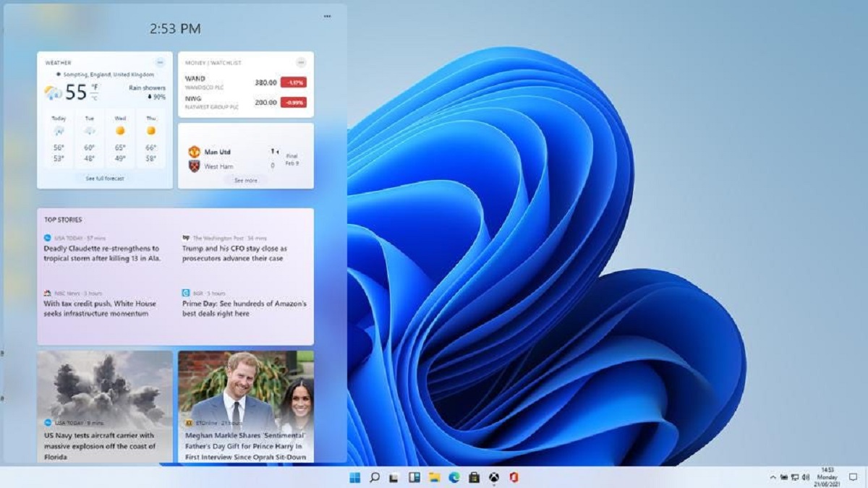Open taskbar Search magnifier

tap(375, 477)
